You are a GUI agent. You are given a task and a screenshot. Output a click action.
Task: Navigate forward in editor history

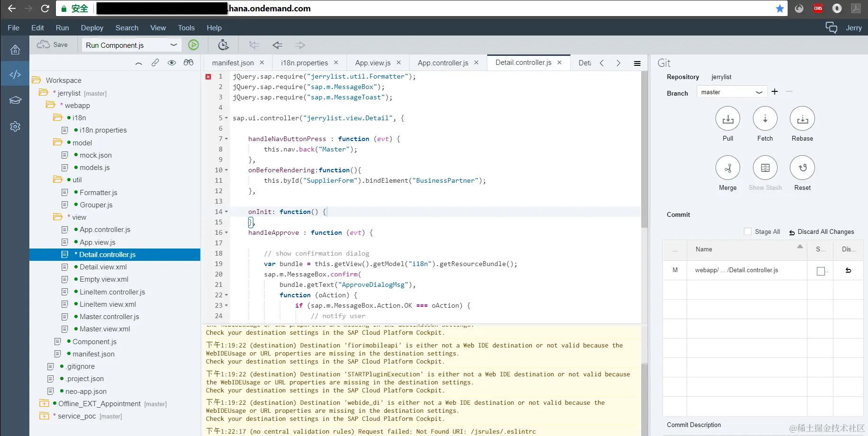pyautogui.click(x=300, y=45)
